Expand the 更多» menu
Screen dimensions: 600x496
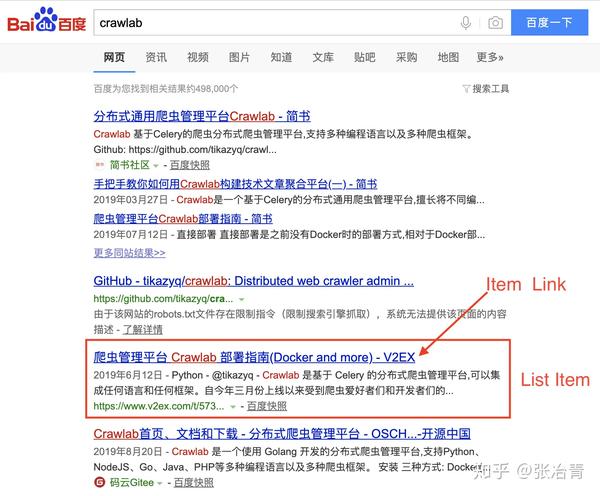tap(490, 57)
